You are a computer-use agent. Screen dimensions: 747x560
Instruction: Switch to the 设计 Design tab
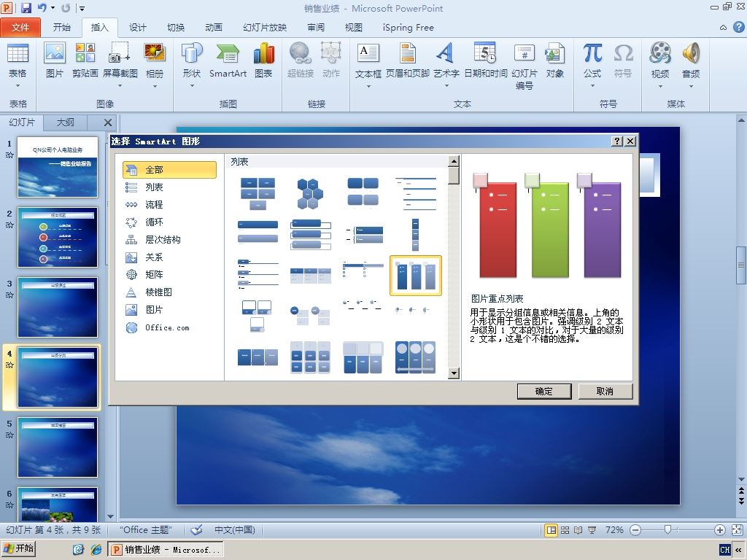pyautogui.click(x=138, y=28)
